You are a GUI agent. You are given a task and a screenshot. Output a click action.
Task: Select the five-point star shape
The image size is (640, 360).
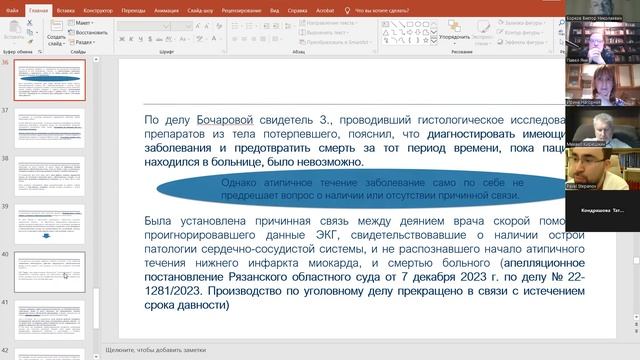[x=426, y=40]
